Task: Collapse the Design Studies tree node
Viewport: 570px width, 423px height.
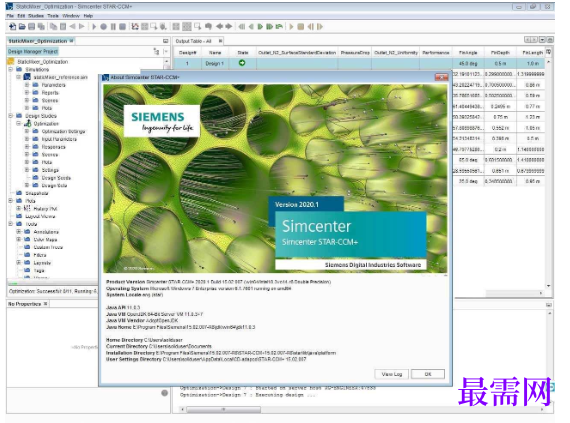Action: (x=11, y=116)
